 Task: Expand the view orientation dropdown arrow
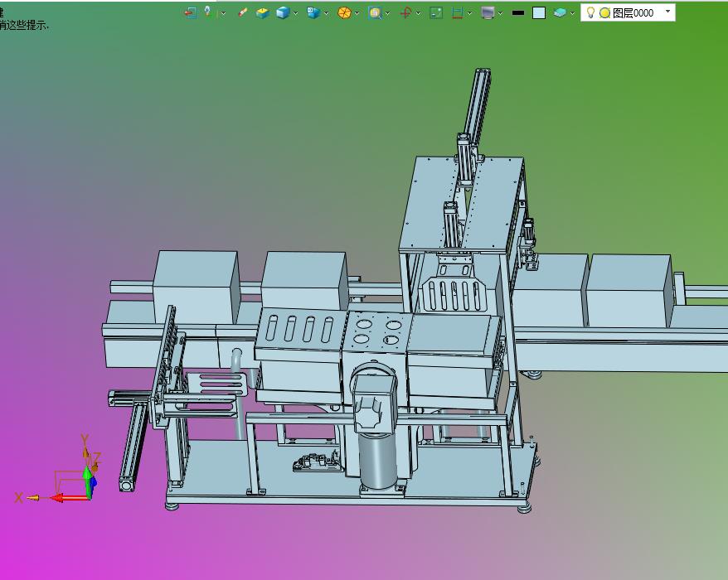[326, 13]
